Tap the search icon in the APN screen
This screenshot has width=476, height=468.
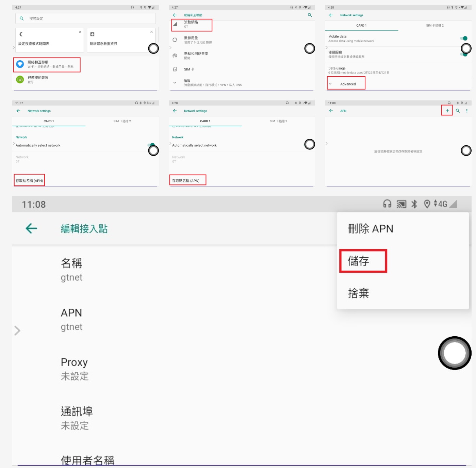coord(458,111)
